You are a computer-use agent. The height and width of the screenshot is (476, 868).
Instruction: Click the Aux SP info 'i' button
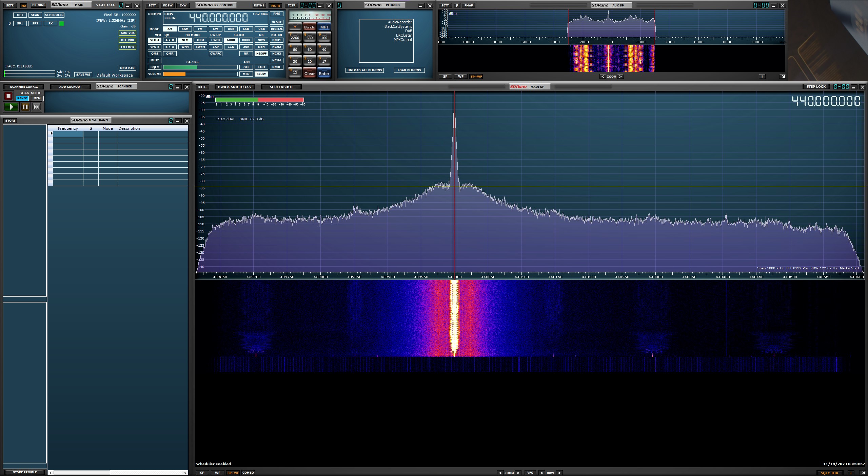point(762,77)
